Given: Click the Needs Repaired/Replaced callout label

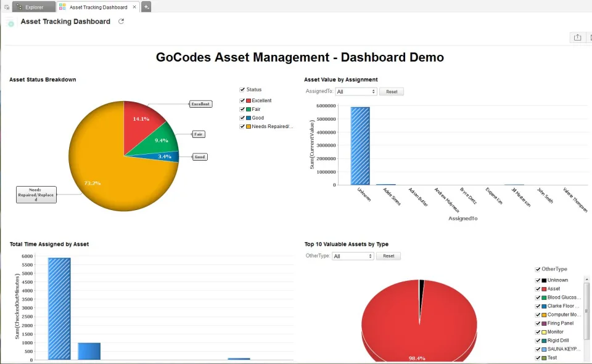Looking at the screenshot, I should click(36, 195).
